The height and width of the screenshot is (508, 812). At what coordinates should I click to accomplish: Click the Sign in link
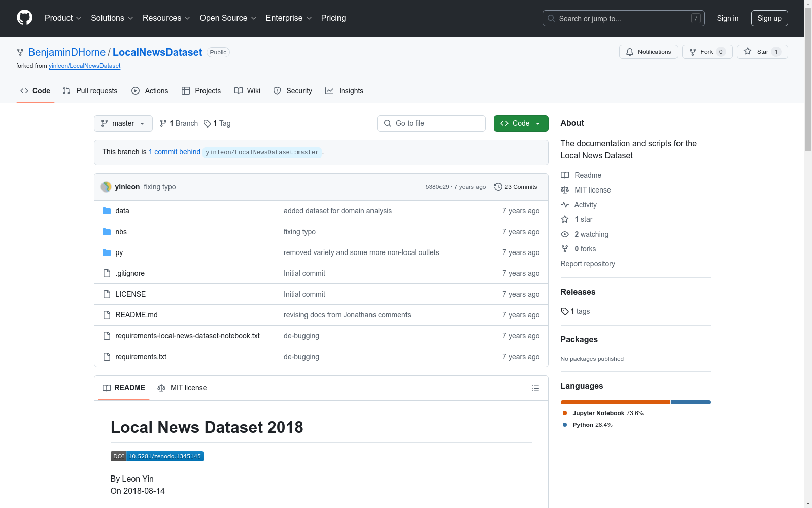728,18
